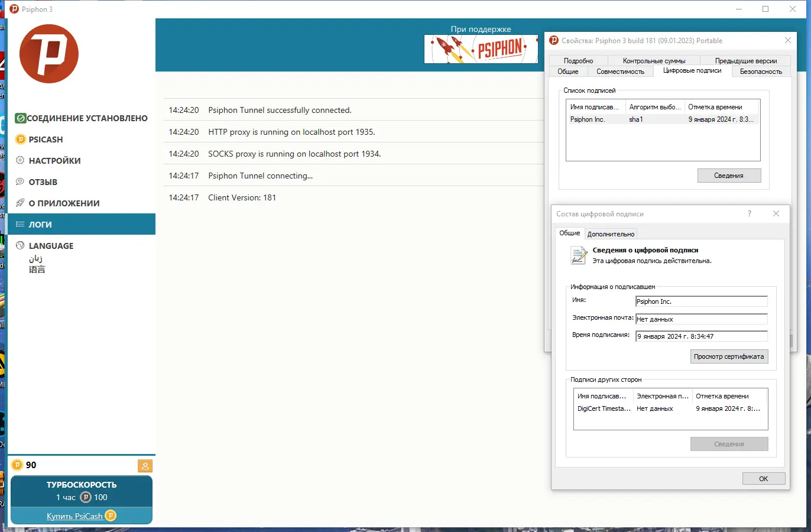Viewport: 811px width, 532px height.
Task: Click the rocket icon for About
Action: [20, 203]
